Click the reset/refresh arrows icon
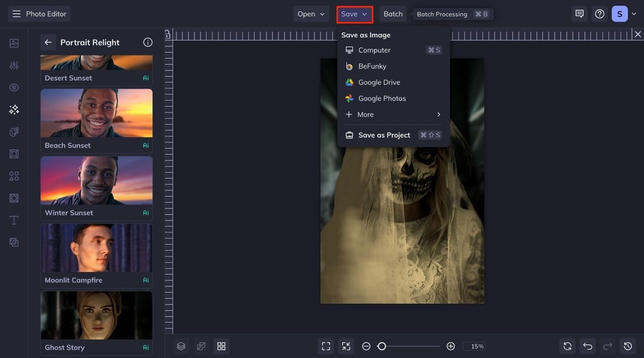Viewport: 644px width, 358px height. 568,346
